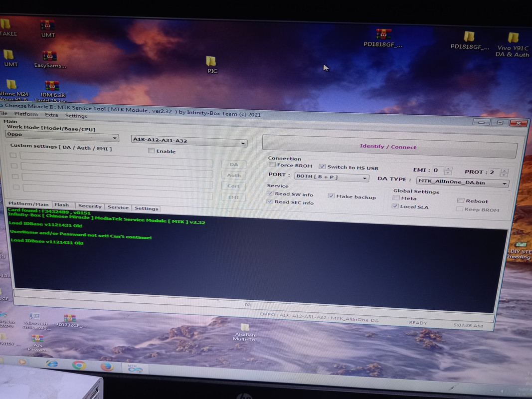Click the READY status bar text
The width and height of the screenshot is (532, 399).
[x=418, y=323]
